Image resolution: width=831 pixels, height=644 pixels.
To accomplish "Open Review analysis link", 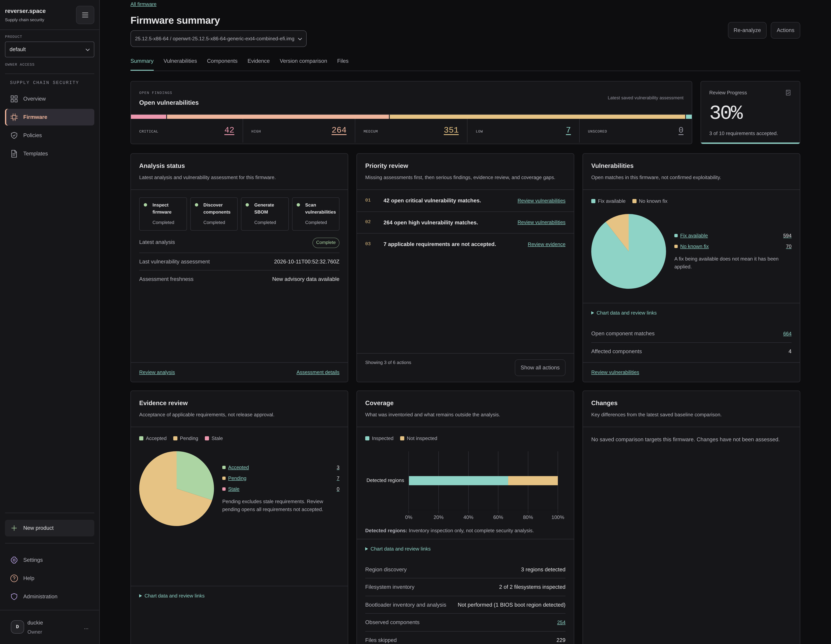I will (157, 372).
